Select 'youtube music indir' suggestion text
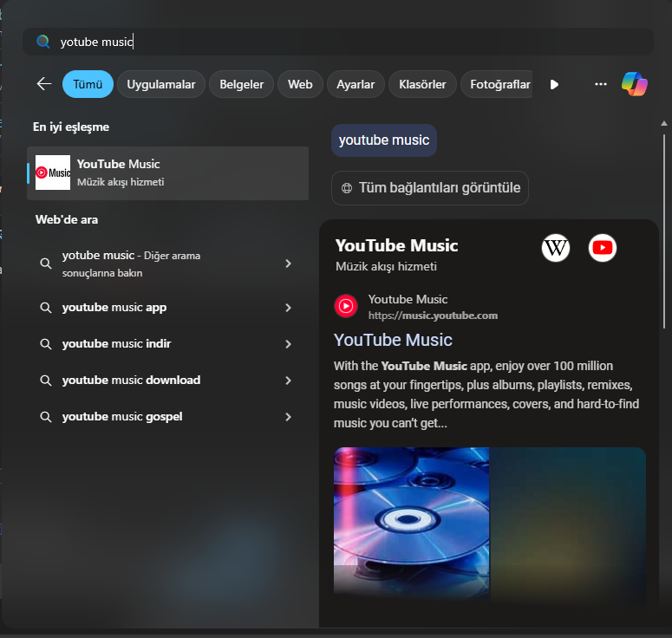672x638 pixels. click(x=116, y=343)
